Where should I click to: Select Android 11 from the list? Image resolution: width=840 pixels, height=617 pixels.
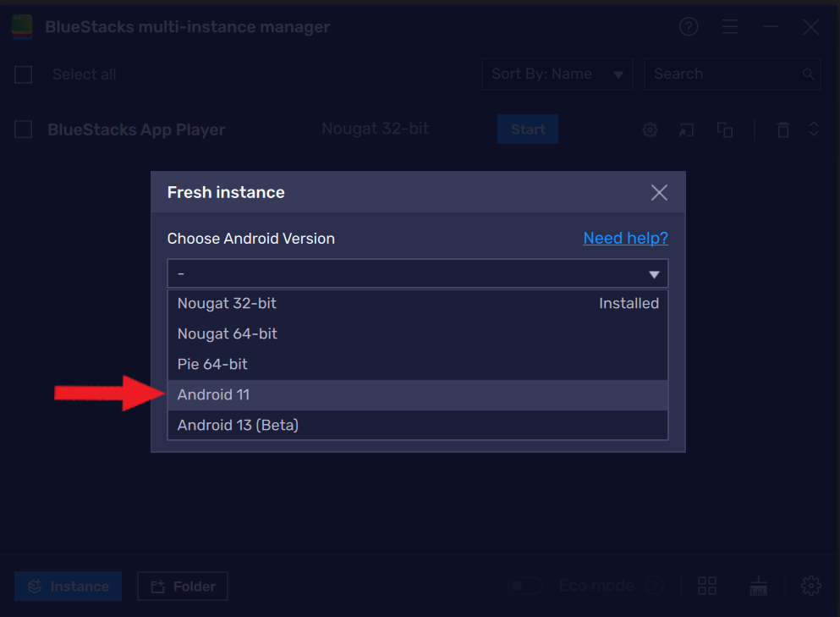(x=418, y=395)
